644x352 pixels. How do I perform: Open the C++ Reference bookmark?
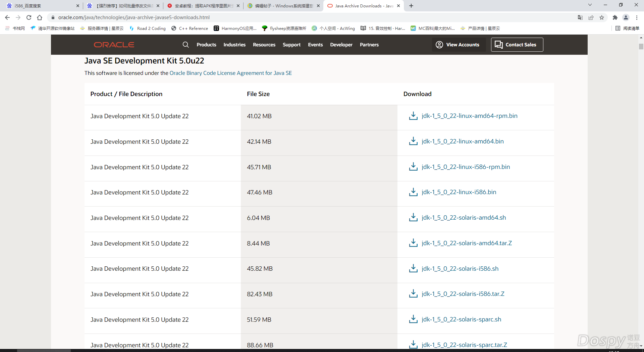click(190, 29)
